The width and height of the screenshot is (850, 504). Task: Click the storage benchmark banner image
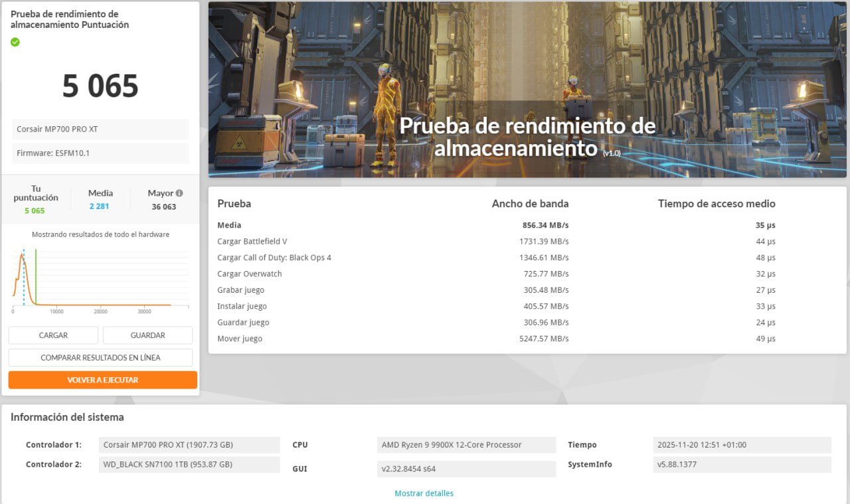527,90
